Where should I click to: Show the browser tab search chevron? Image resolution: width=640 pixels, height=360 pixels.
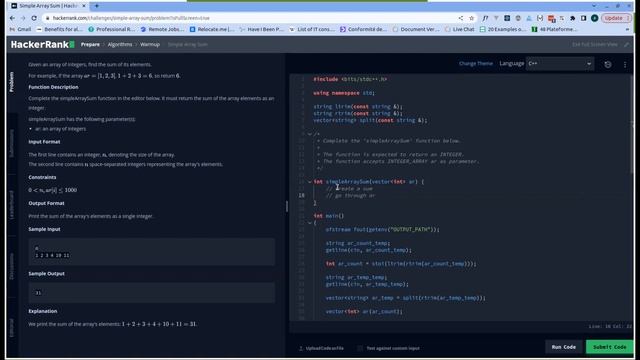[594, 6]
